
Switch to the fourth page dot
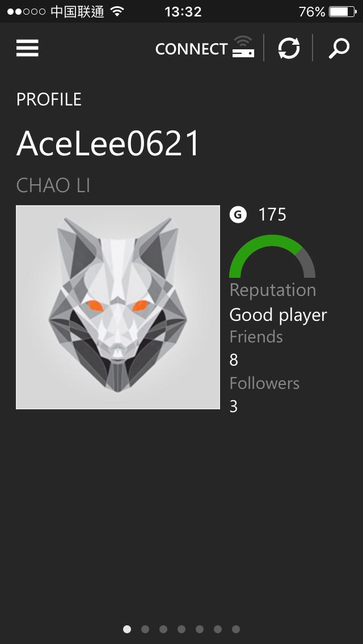(181, 629)
